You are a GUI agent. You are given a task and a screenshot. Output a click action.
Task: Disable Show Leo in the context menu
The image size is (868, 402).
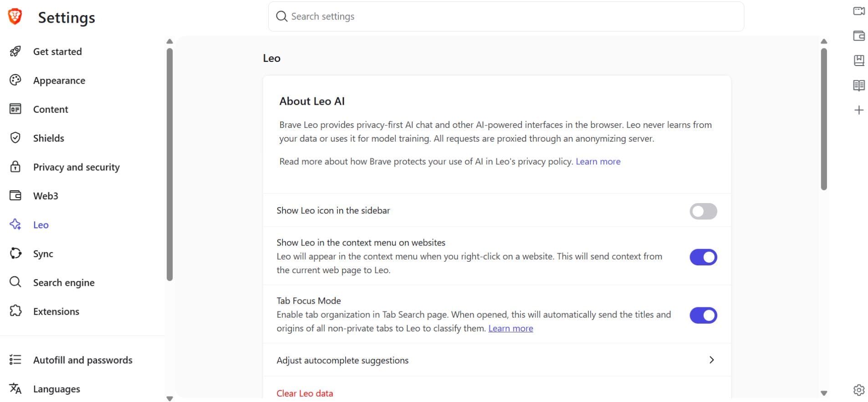703,257
